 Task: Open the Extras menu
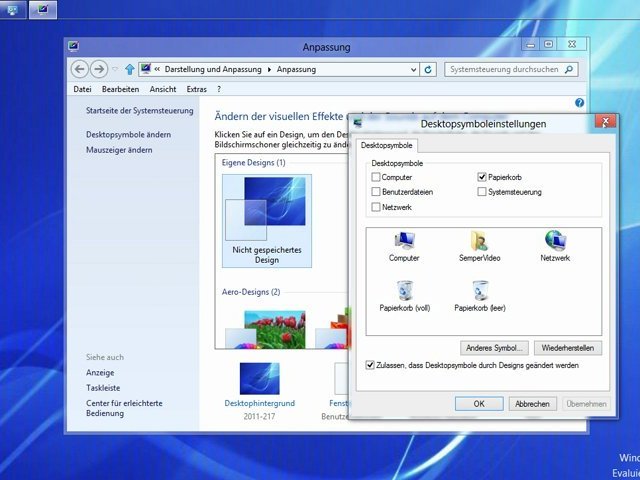196,89
